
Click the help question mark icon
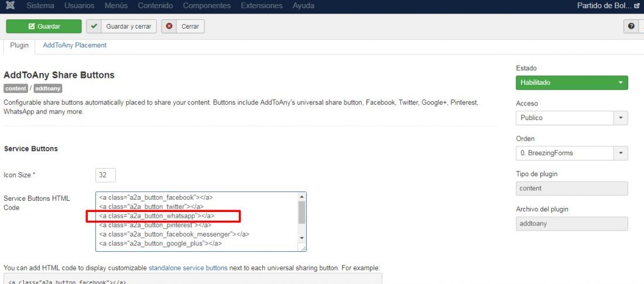(x=631, y=26)
